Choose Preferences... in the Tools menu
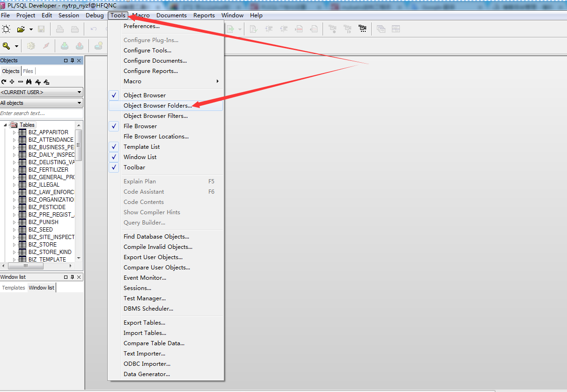Viewport: 567px width, 392px height. pyautogui.click(x=166, y=26)
